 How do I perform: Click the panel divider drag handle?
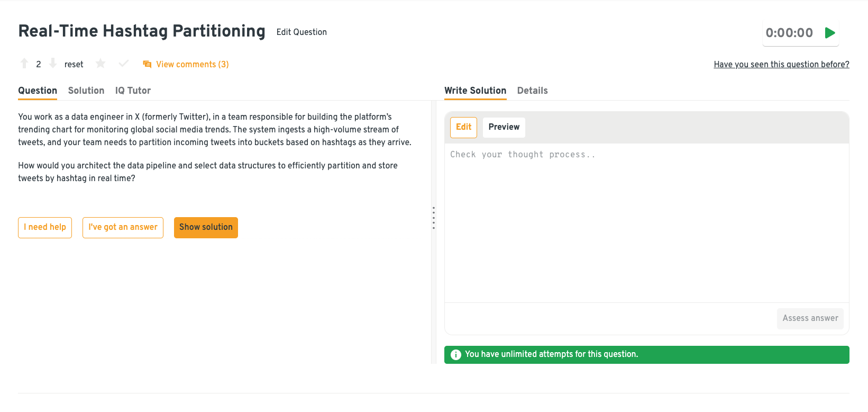(x=434, y=218)
